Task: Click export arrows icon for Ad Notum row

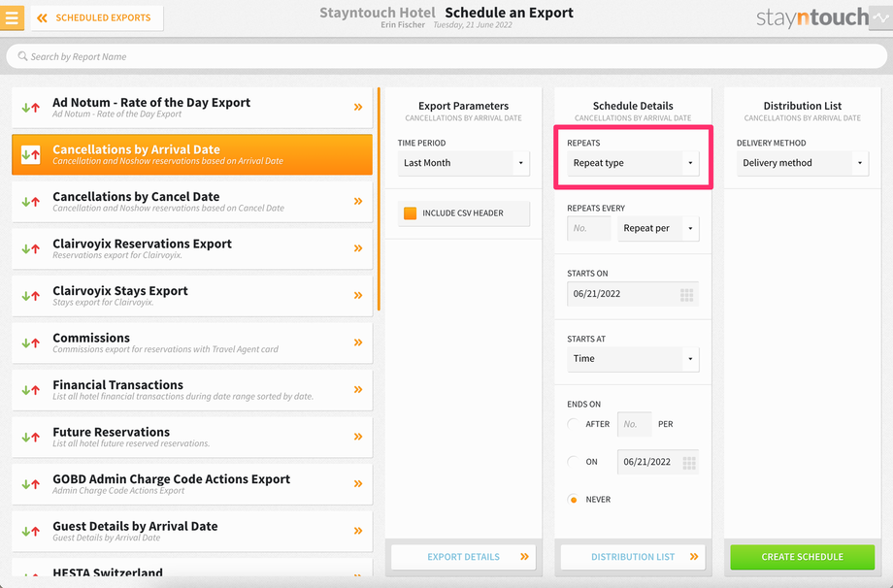Action: (x=31, y=108)
